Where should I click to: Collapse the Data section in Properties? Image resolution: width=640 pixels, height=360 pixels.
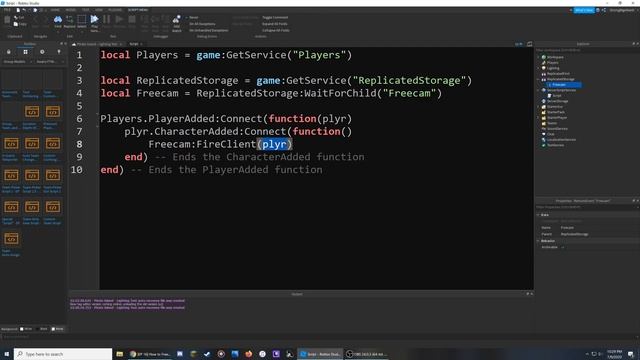tap(538, 215)
